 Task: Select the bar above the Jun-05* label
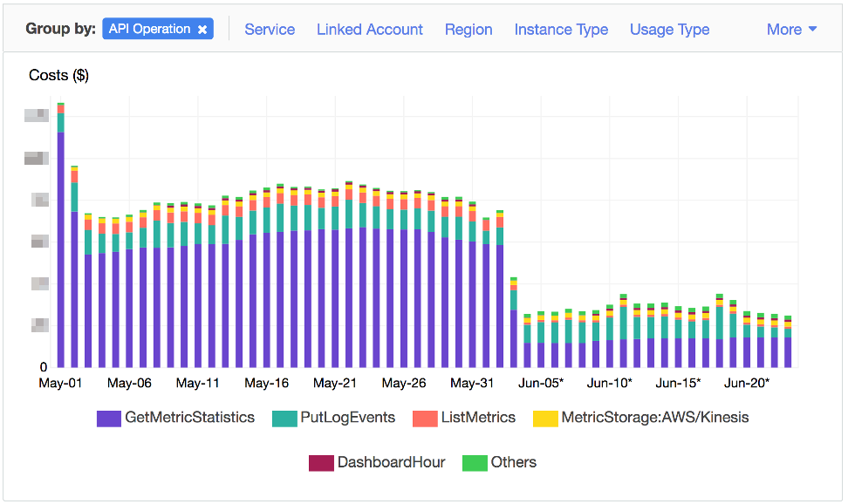[542, 339]
